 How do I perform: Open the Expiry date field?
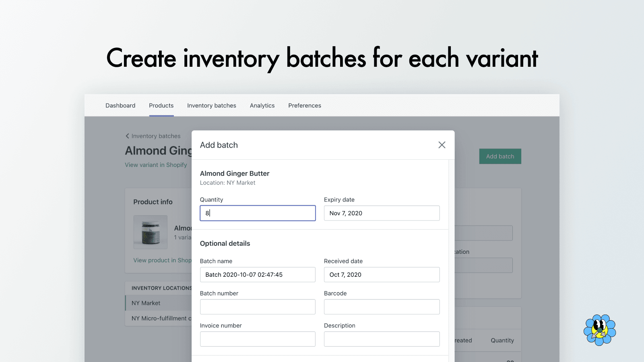pos(382,213)
